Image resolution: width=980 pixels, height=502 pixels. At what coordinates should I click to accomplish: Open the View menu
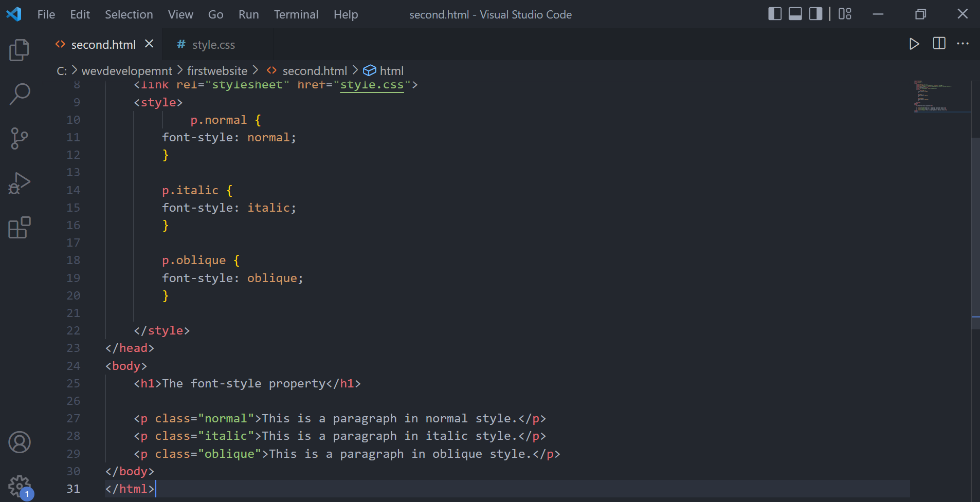180,14
